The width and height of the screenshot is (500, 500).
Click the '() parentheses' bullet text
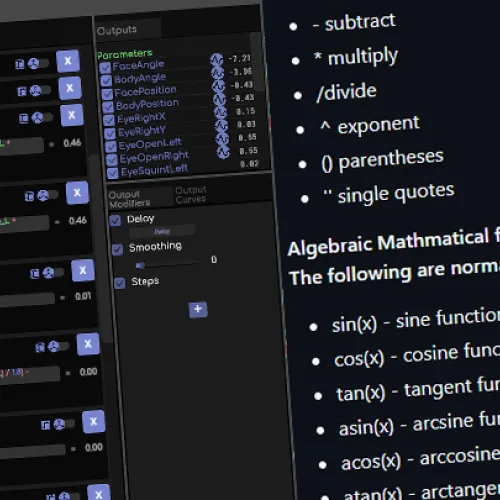[382, 160]
